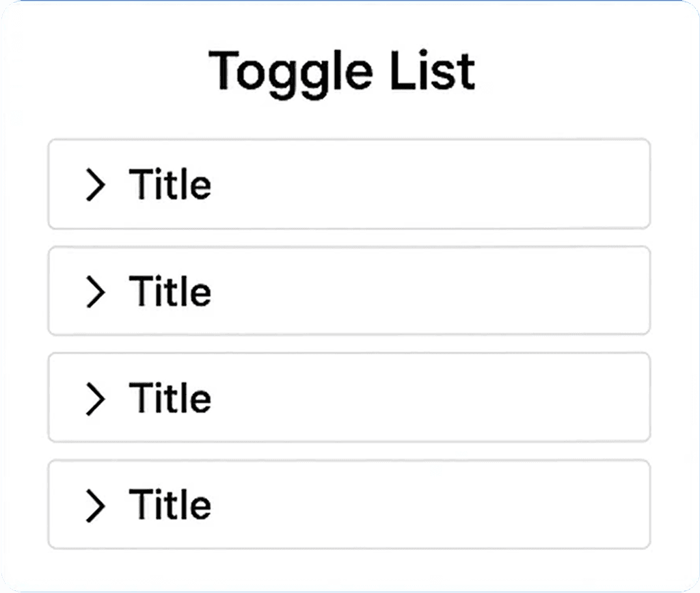Click the word Title in the last box
This screenshot has height=593, width=700.
tap(170, 504)
